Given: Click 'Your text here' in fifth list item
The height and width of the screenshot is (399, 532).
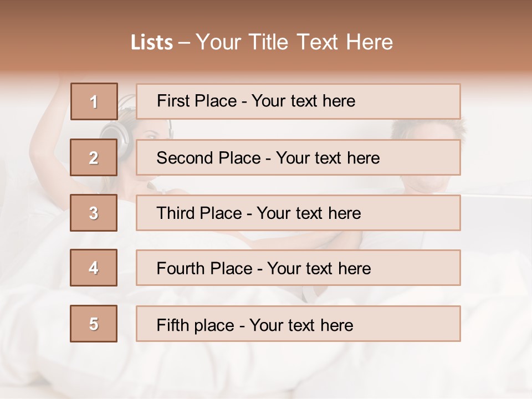Looking at the screenshot, I should coord(301,325).
